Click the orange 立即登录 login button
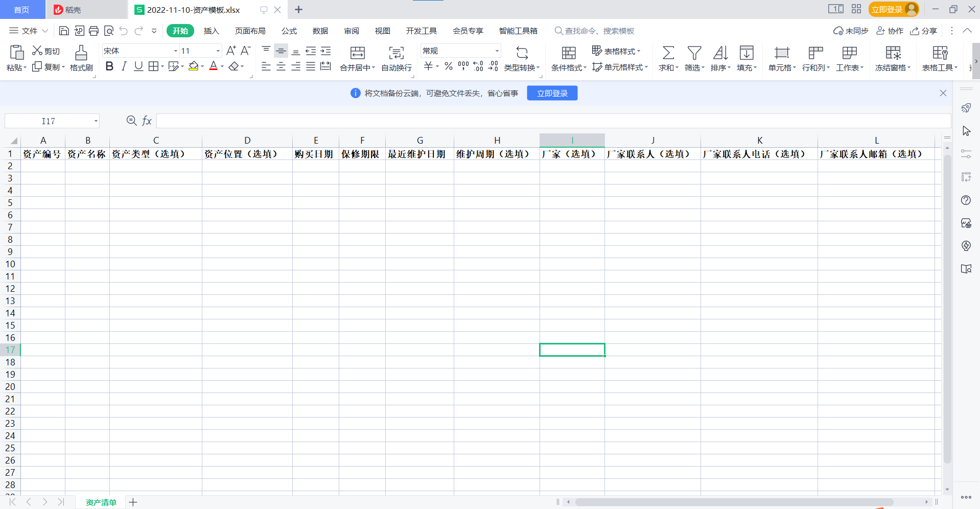This screenshot has height=509, width=980. pyautogui.click(x=894, y=9)
